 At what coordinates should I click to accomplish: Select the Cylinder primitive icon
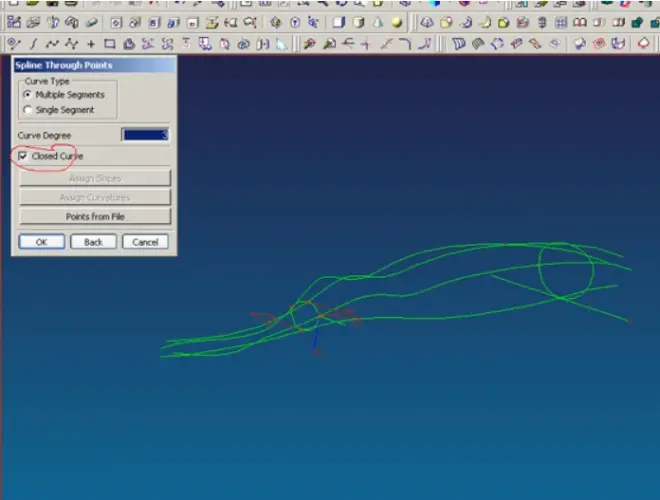coord(358,22)
